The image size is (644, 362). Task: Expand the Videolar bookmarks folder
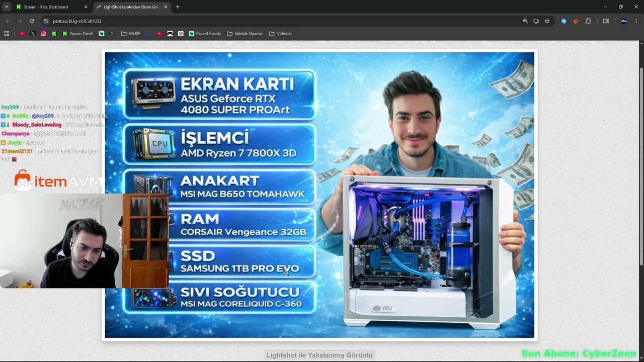[280, 34]
